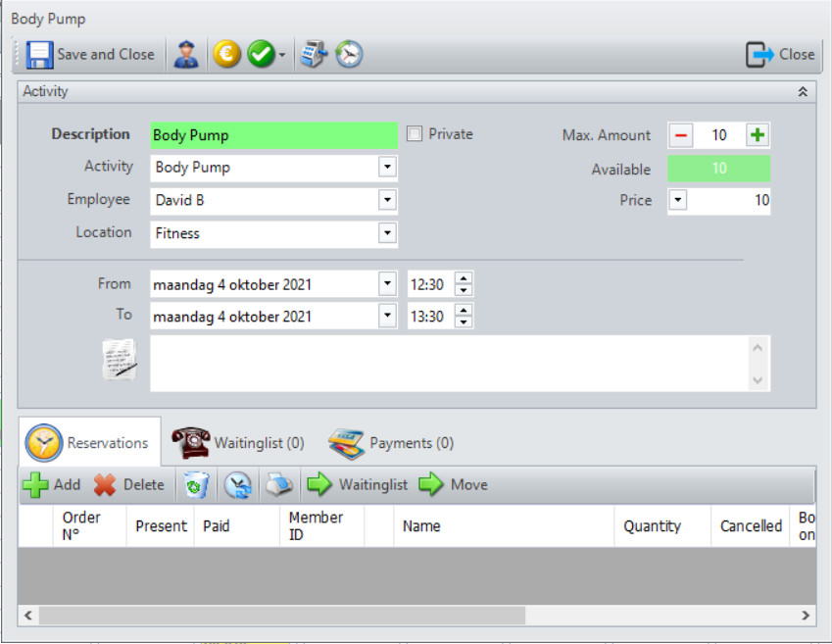
Task: Click the recycle bin icon
Action: [x=196, y=484]
